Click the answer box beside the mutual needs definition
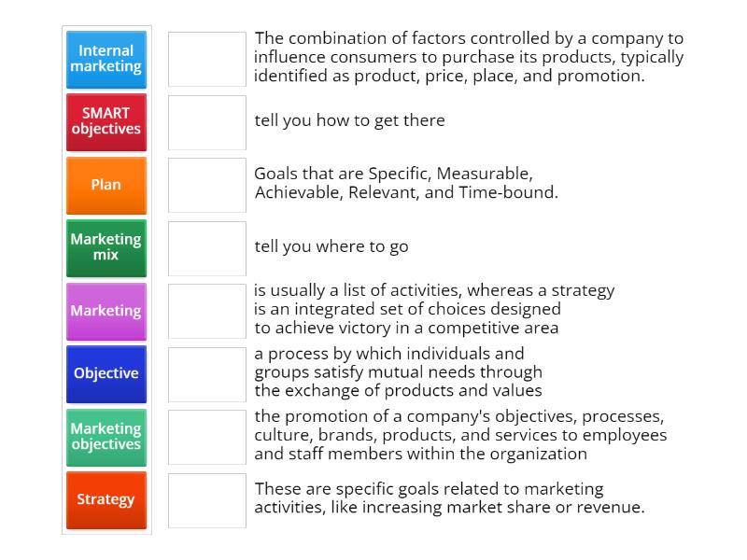747x560 pixels. pyautogui.click(x=205, y=373)
